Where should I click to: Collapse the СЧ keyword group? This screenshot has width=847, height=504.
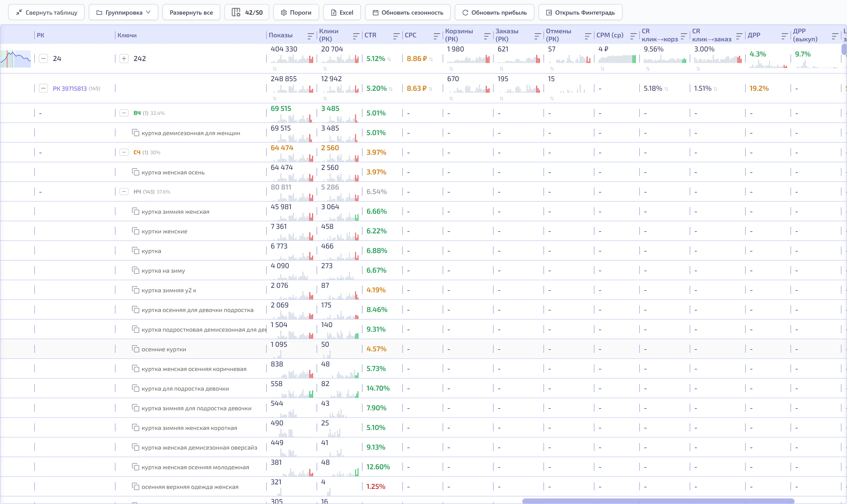[x=124, y=152]
